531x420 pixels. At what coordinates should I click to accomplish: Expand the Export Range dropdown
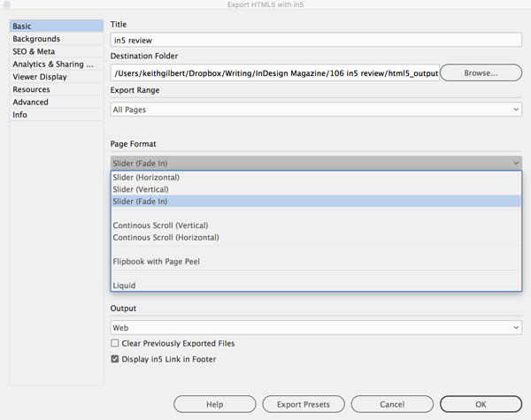[x=316, y=110]
